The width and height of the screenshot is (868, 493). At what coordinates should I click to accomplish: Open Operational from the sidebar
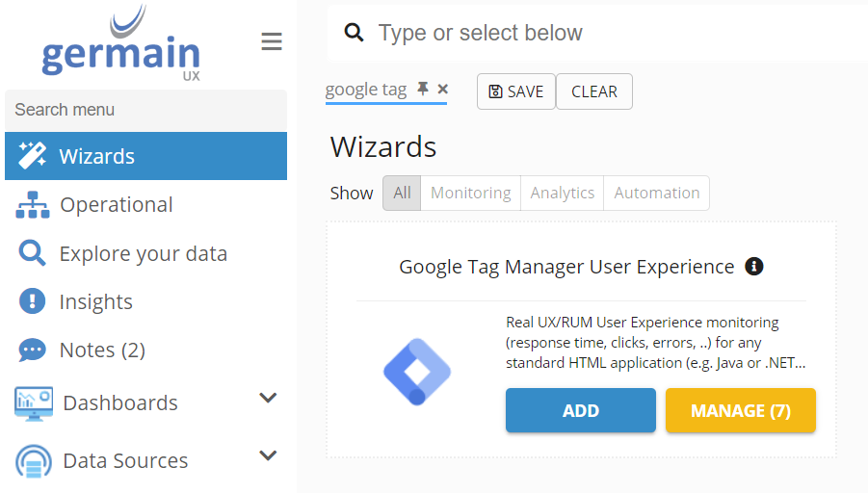pos(116,205)
